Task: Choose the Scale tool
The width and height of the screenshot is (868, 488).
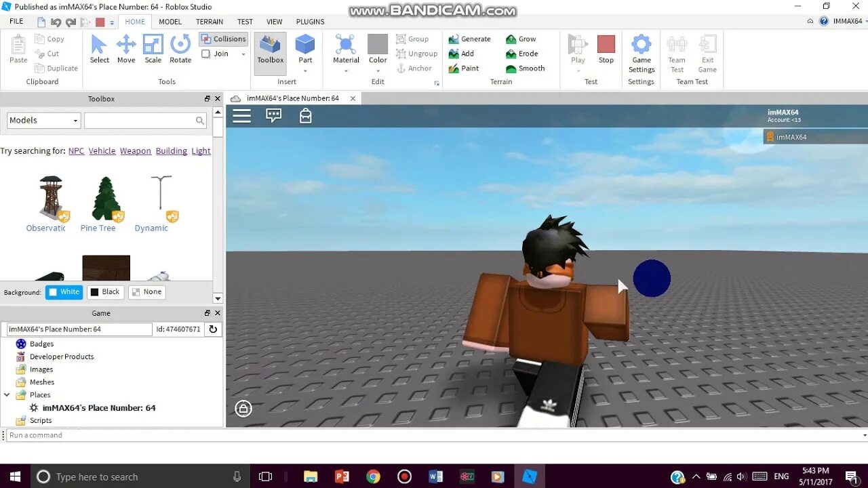Action: coord(153,49)
